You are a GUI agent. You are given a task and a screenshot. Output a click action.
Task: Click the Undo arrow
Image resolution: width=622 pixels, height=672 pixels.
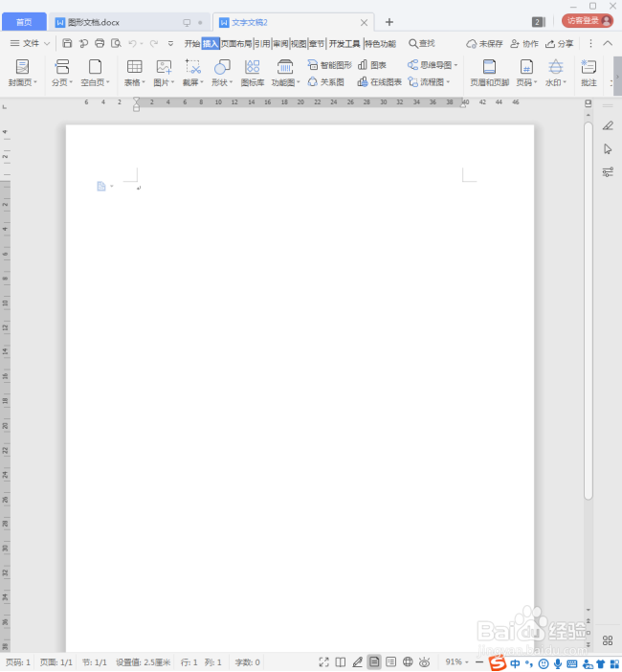(132, 43)
